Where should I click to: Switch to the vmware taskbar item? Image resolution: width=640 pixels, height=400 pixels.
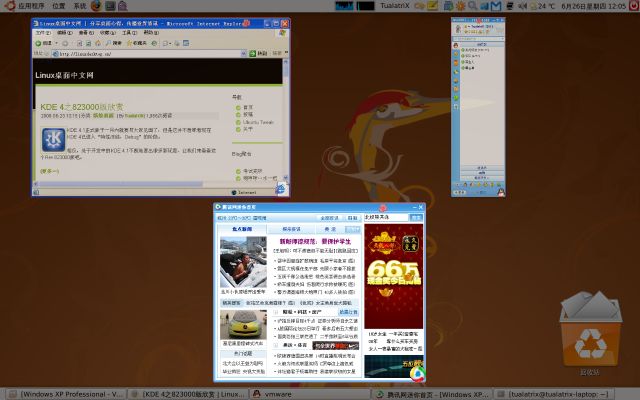point(309,394)
